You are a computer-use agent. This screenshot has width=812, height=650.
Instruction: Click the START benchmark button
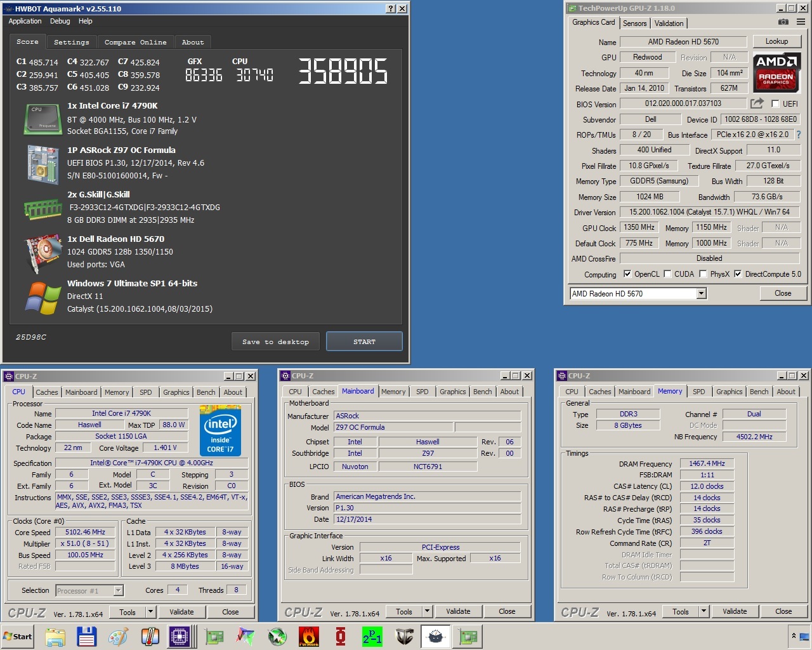[364, 342]
